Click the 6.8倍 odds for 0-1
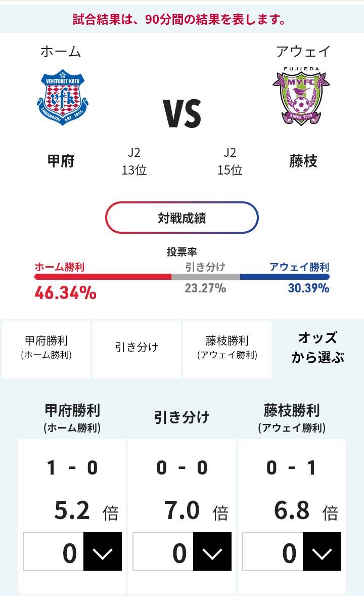The image size is (364, 597). [292, 511]
